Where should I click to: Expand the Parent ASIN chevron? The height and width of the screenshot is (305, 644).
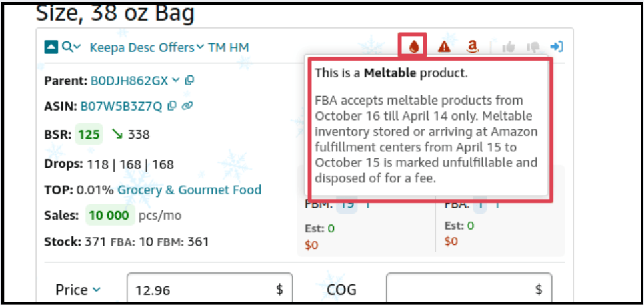pyautogui.click(x=175, y=81)
